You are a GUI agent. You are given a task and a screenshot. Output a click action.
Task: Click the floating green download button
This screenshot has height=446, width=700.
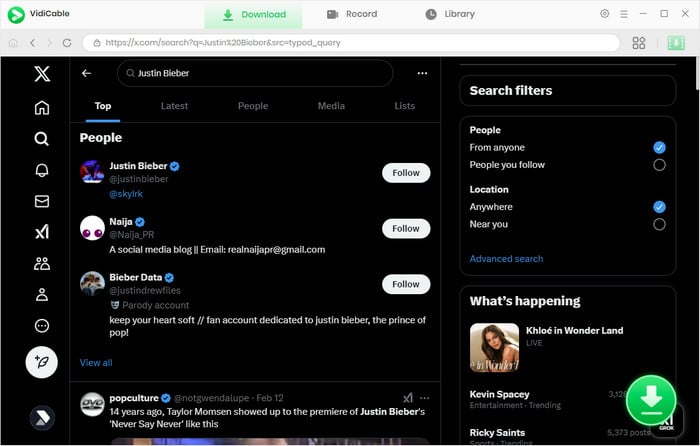651,400
